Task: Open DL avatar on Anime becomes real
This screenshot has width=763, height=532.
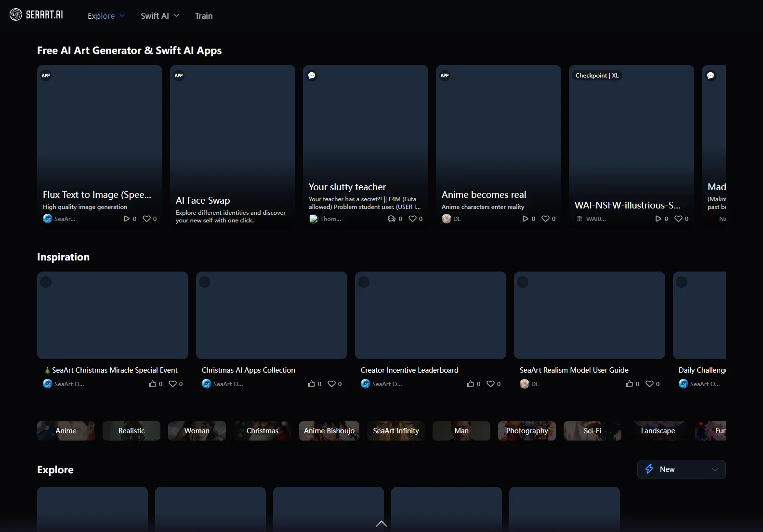Action: (447, 219)
